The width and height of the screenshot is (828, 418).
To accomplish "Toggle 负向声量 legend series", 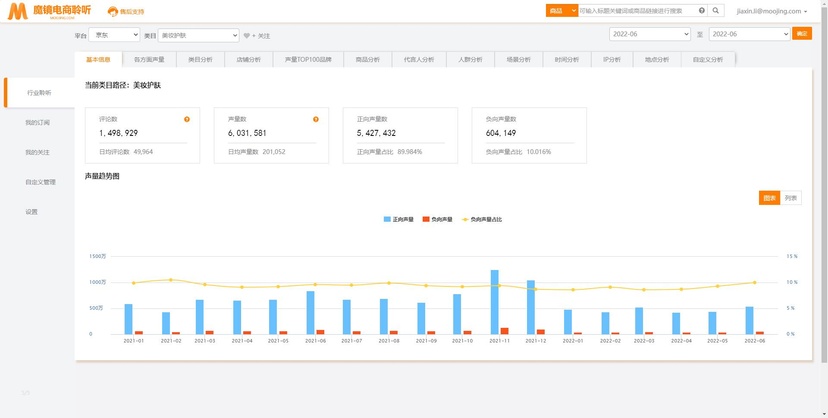I will coord(437,220).
